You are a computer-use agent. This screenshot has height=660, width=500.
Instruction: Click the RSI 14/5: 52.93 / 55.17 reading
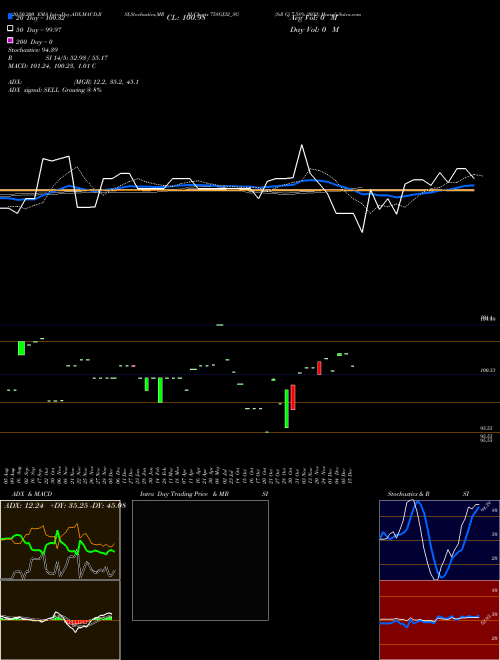coord(58,58)
